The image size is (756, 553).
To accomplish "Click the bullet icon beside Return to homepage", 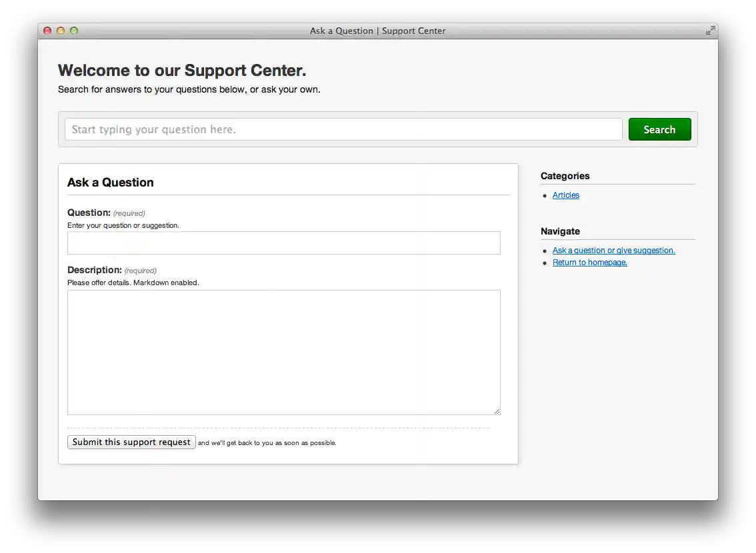I will pos(545,263).
